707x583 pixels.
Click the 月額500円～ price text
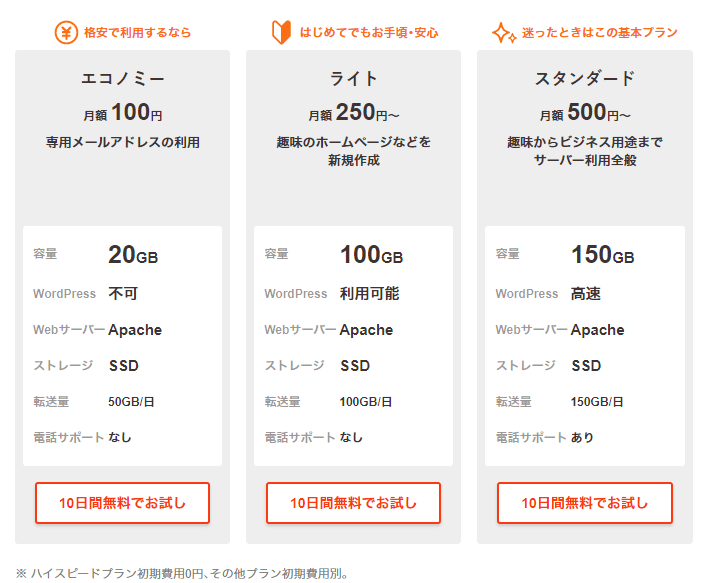coord(585,112)
